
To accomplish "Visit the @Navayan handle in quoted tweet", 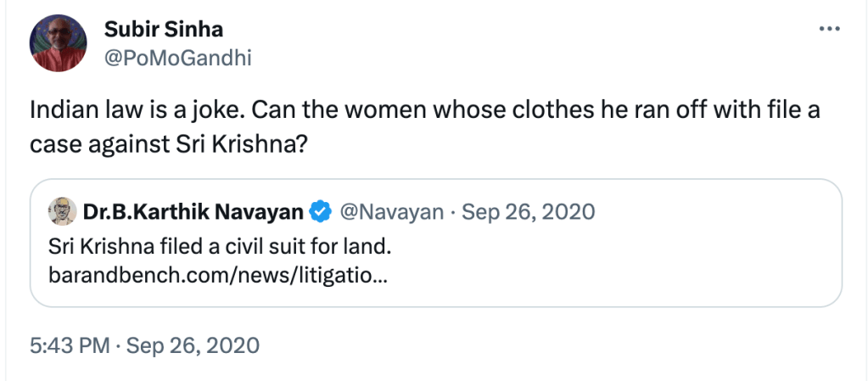I will tap(391, 211).
